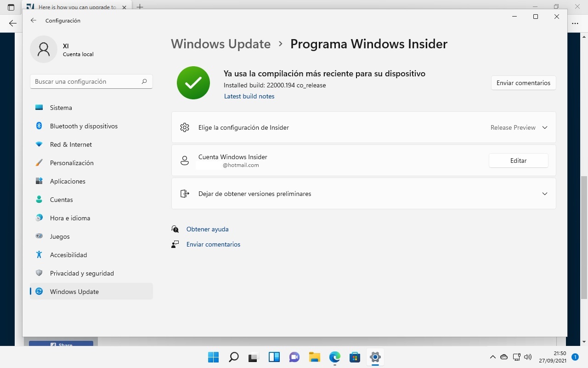Click the Windows Start button

[213, 357]
